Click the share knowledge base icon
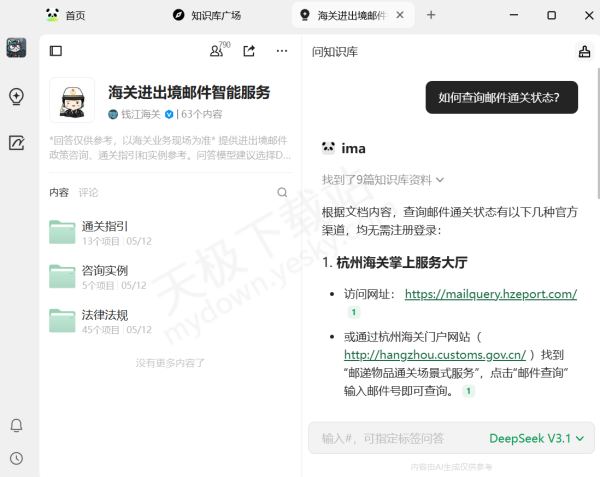This screenshot has height=477, width=600. [x=249, y=51]
